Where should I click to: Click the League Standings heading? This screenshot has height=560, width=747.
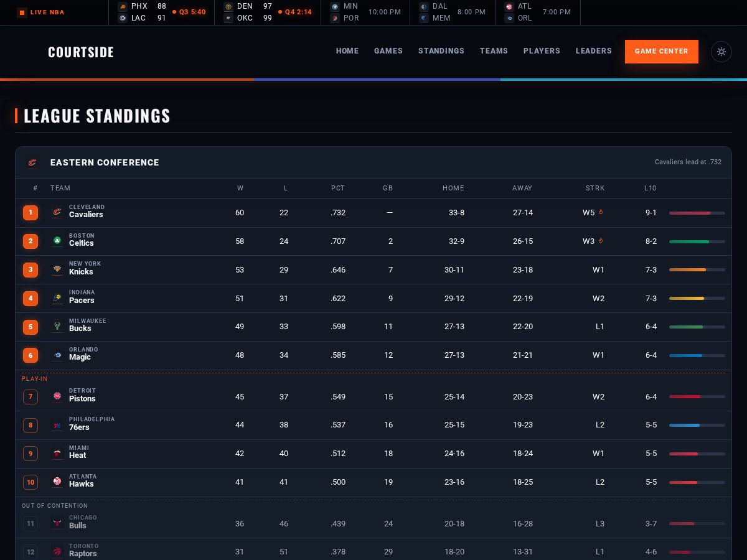[x=97, y=116]
